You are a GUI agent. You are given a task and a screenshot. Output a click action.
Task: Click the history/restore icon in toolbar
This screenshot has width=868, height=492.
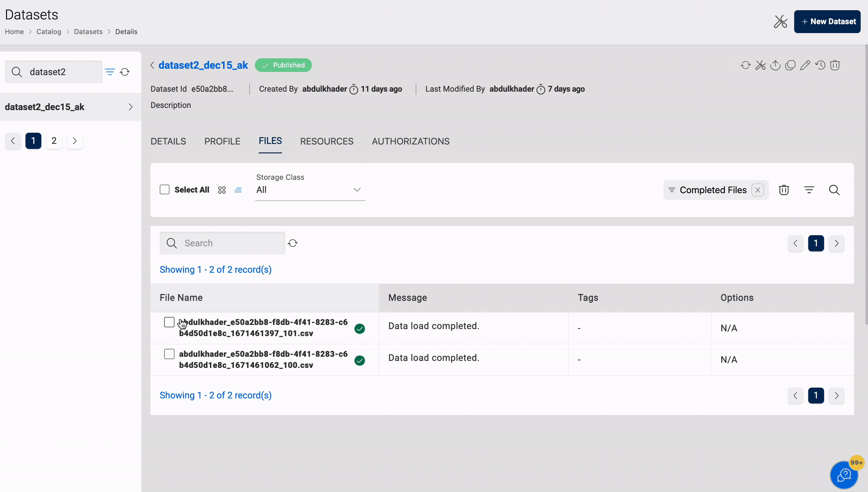pyautogui.click(x=820, y=65)
